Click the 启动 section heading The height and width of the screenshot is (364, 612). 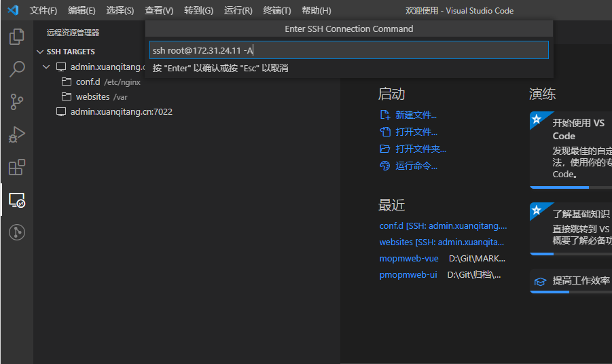click(x=391, y=94)
